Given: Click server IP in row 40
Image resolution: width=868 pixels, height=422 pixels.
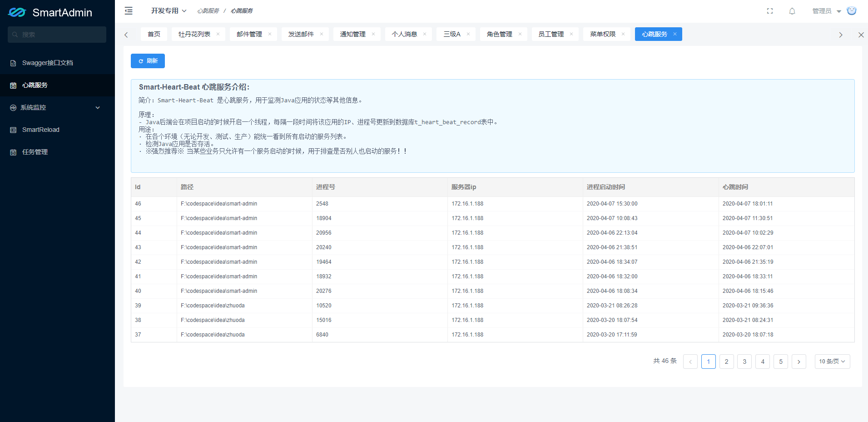Looking at the screenshot, I should click(515, 291).
